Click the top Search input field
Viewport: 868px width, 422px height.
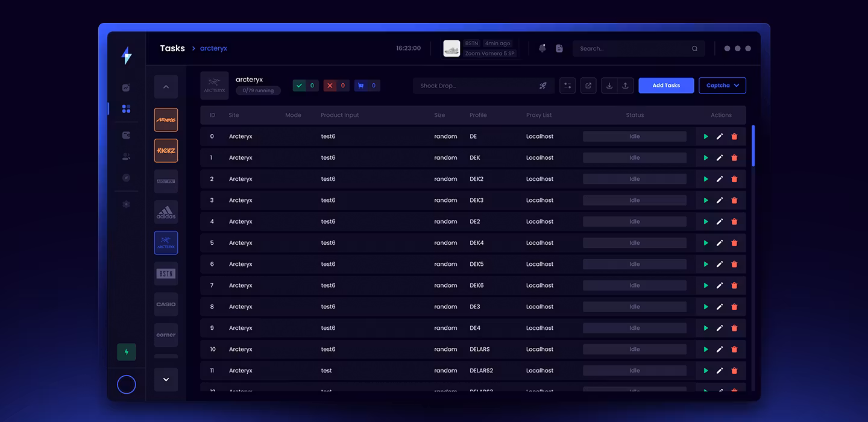click(633, 48)
